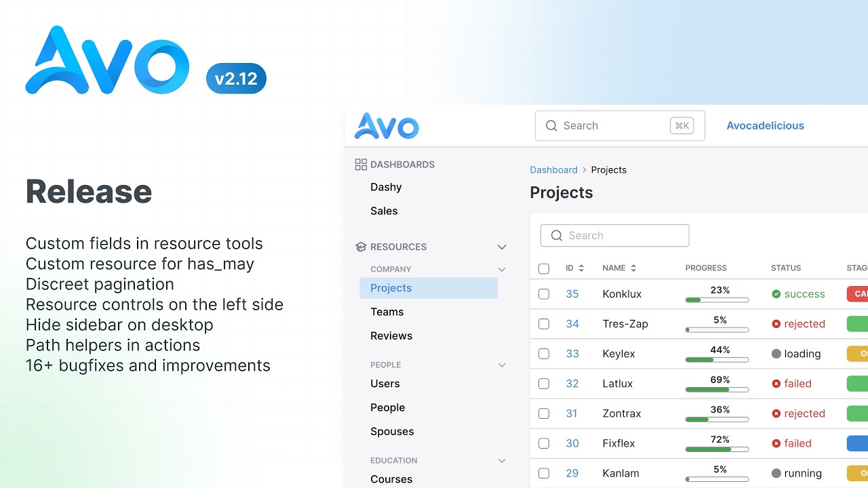
Task: Click the 44% progress bar for Keylex
Action: 717,359
